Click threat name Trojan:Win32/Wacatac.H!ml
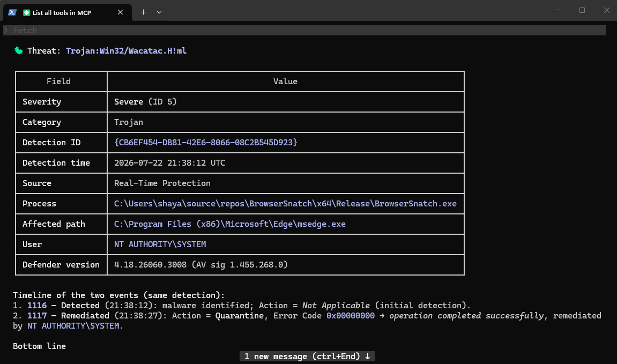Viewport: 617px width, 364px height. 126,51
